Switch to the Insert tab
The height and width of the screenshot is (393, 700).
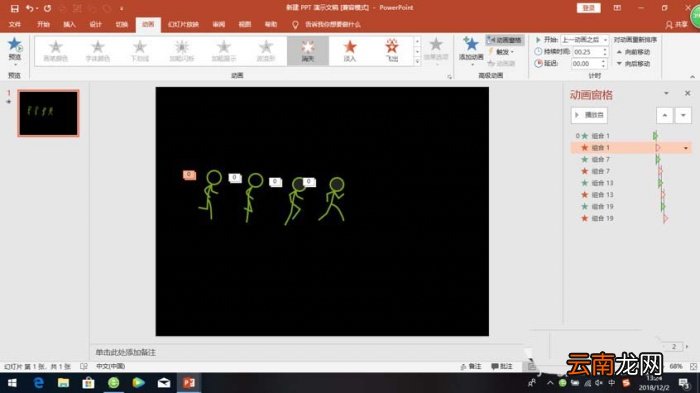69,24
